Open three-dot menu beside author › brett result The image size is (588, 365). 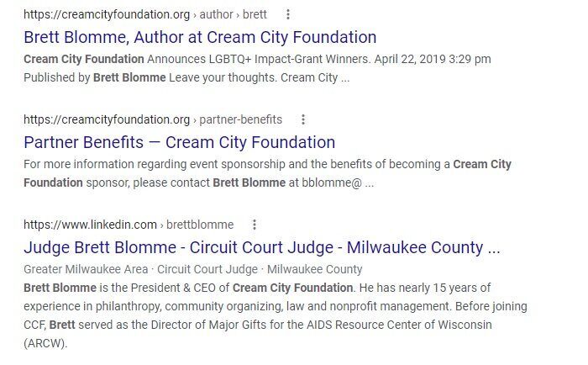(287, 14)
